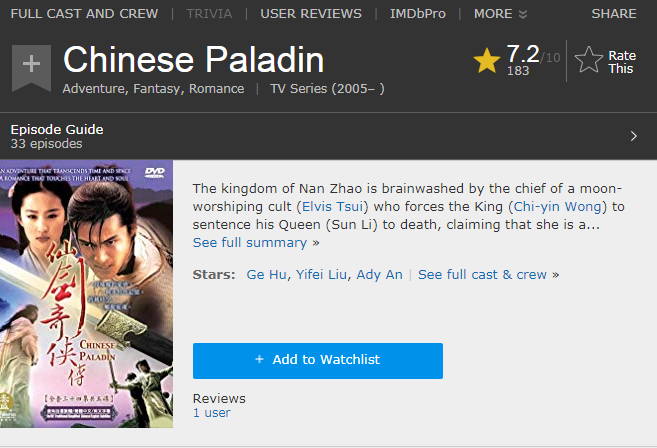Click the outlined Rate This star
657x448 pixels.
point(589,61)
